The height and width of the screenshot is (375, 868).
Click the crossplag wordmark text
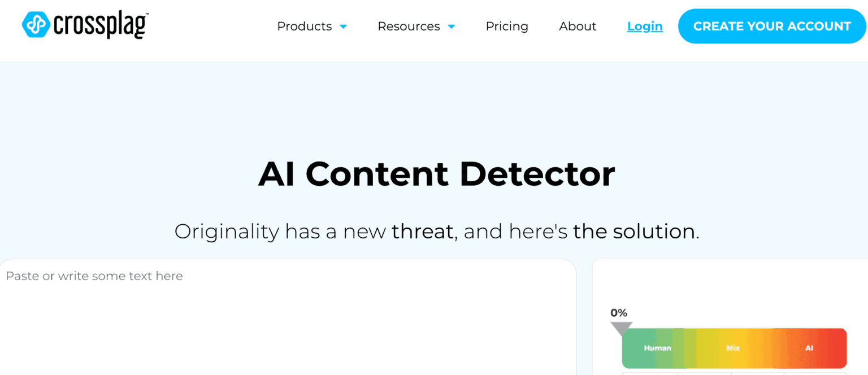101,25
